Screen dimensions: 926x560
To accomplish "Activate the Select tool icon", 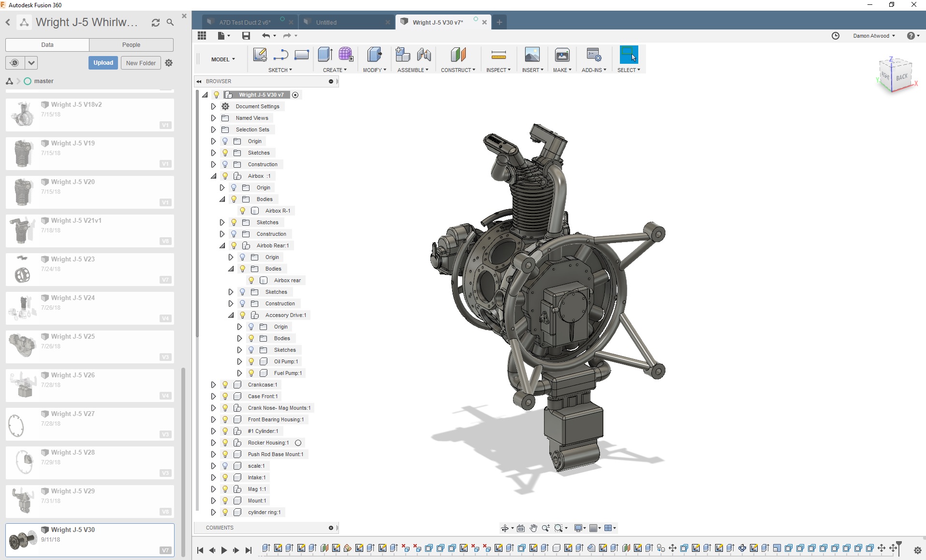I will [x=629, y=55].
